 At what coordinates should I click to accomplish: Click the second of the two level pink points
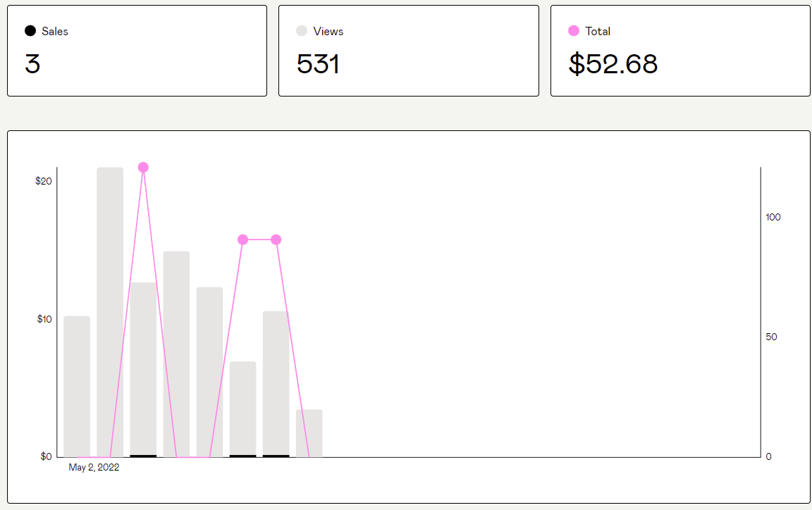tap(276, 240)
